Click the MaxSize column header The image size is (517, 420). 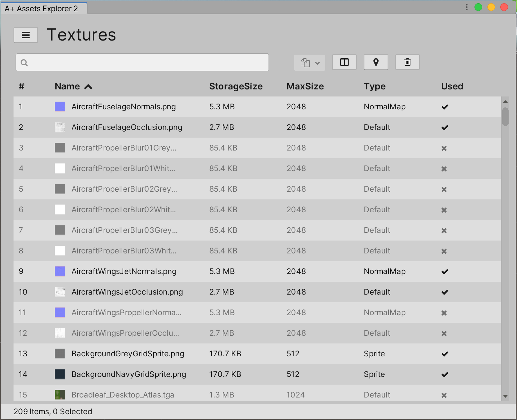click(305, 86)
